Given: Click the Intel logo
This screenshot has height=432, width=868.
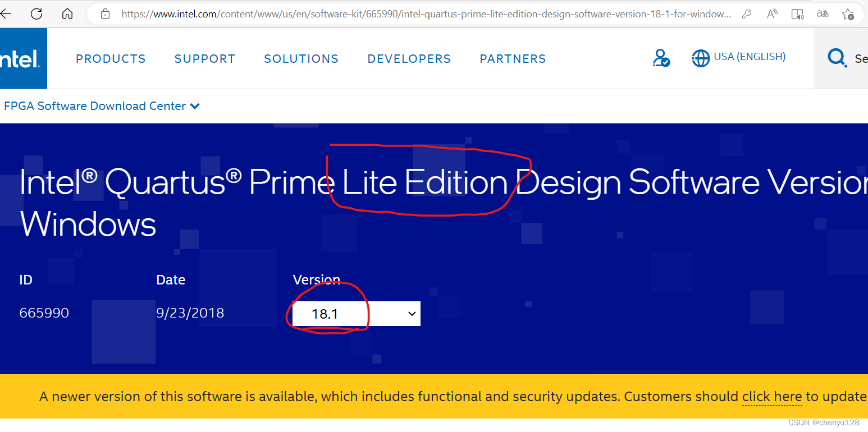Looking at the screenshot, I should (x=22, y=58).
